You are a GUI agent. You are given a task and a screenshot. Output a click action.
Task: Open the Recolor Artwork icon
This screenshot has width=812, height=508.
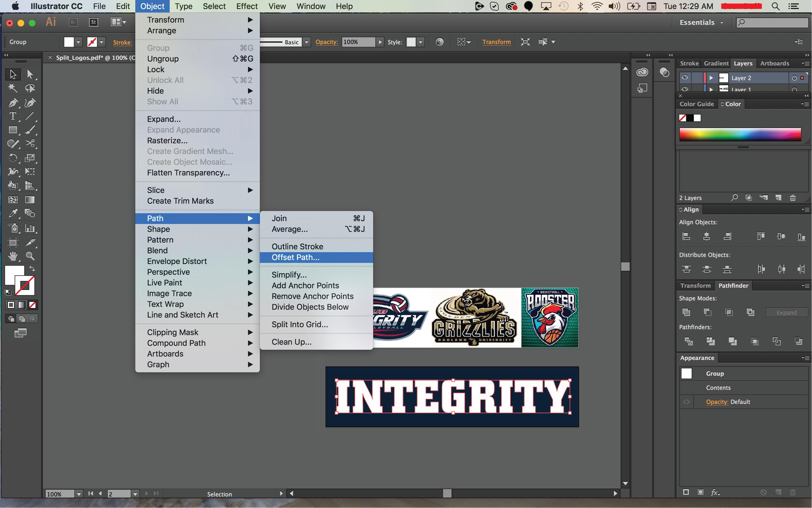[439, 42]
